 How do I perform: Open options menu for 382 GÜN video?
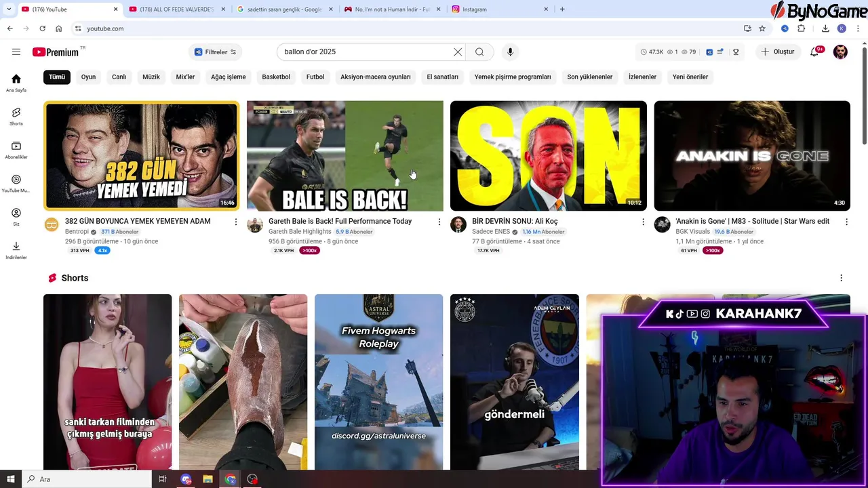(236, 222)
